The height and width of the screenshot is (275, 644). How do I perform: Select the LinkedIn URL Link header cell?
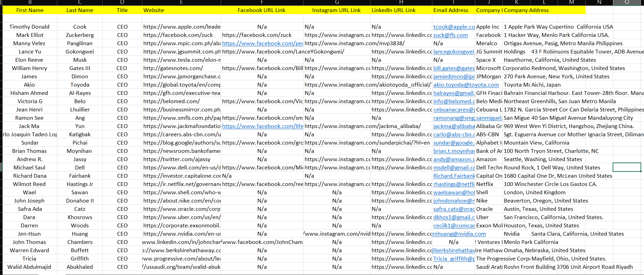[401, 10]
